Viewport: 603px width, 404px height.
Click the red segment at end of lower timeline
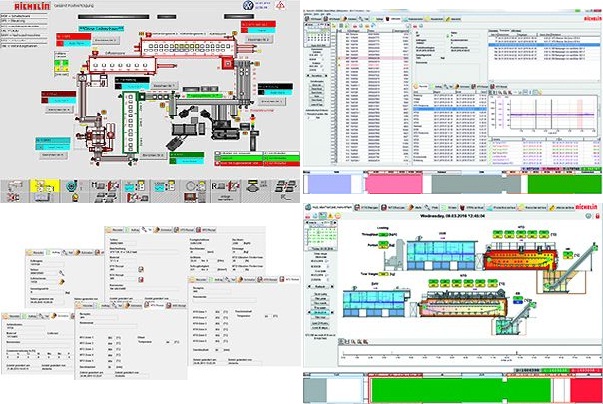tap(586, 390)
